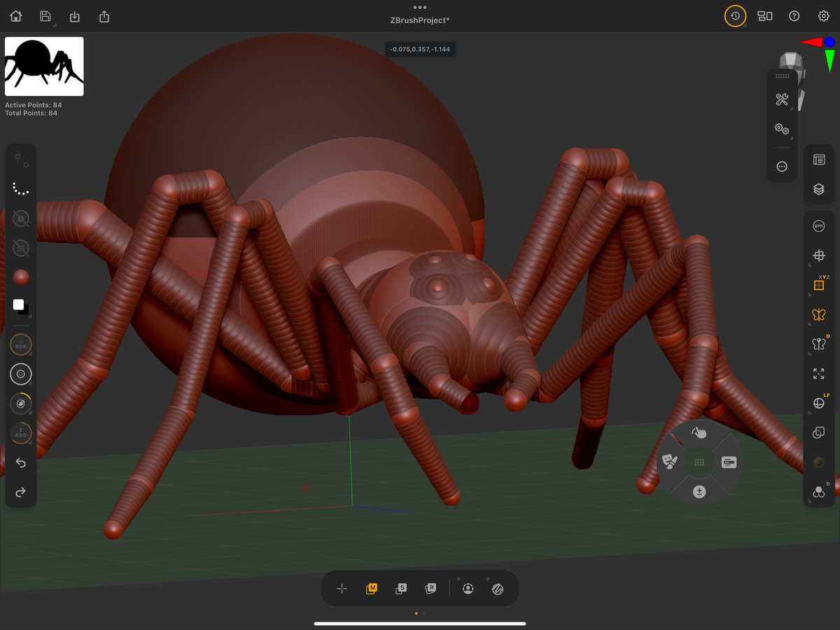Switch to the R render tab
The image size is (840, 630).
pyautogui.click(x=430, y=589)
